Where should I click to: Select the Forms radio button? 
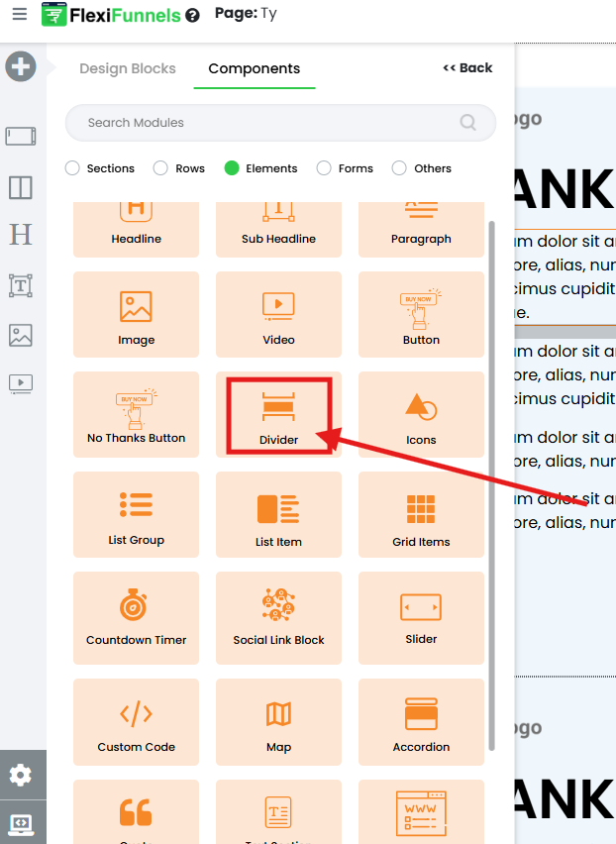(324, 168)
